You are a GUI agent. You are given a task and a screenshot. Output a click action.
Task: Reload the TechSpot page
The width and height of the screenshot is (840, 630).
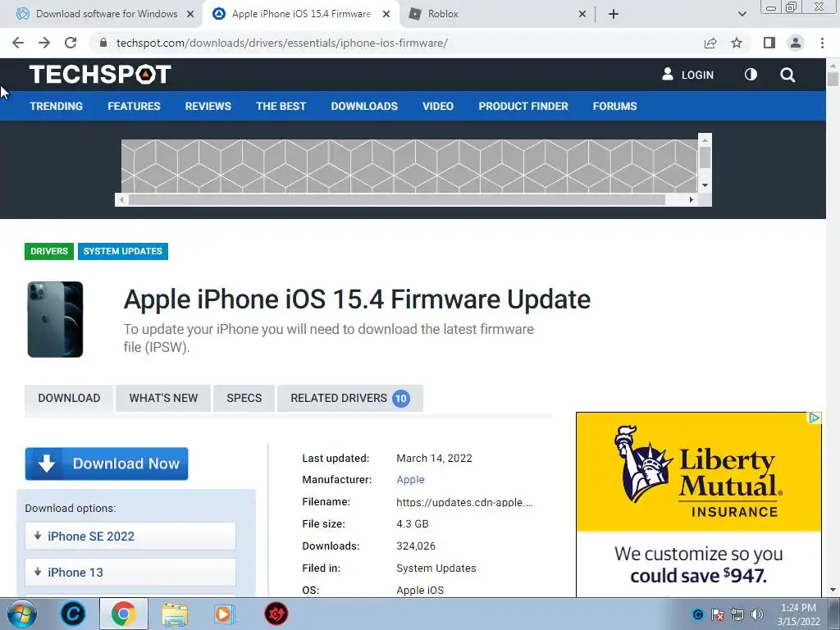71,43
